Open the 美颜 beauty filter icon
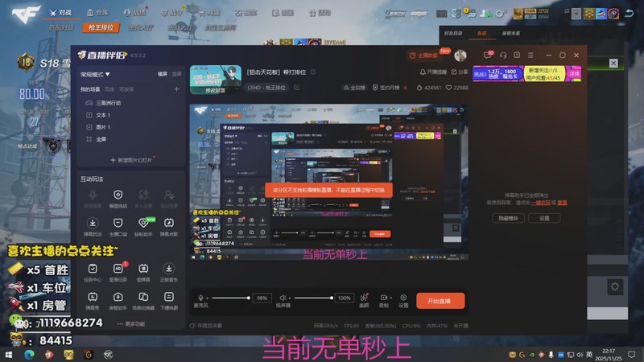This screenshot has width=644, height=362. click(364, 298)
